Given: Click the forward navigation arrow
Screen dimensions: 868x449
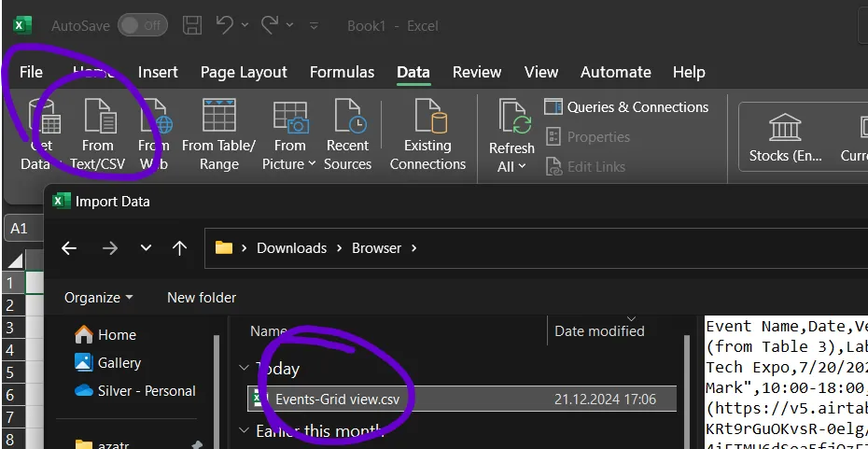Looking at the screenshot, I should pos(109,248).
